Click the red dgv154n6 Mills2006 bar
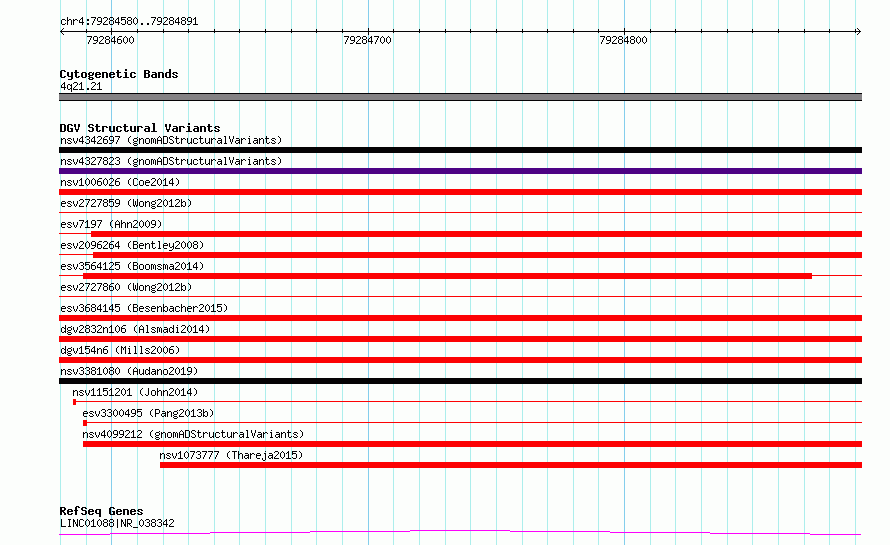 [x=460, y=360]
